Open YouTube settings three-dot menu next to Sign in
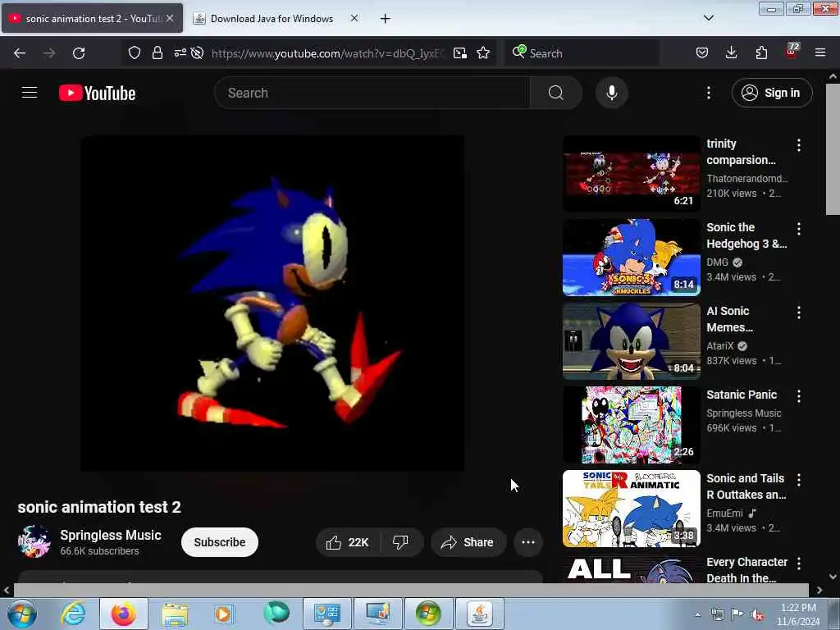The image size is (840, 630). pos(708,93)
